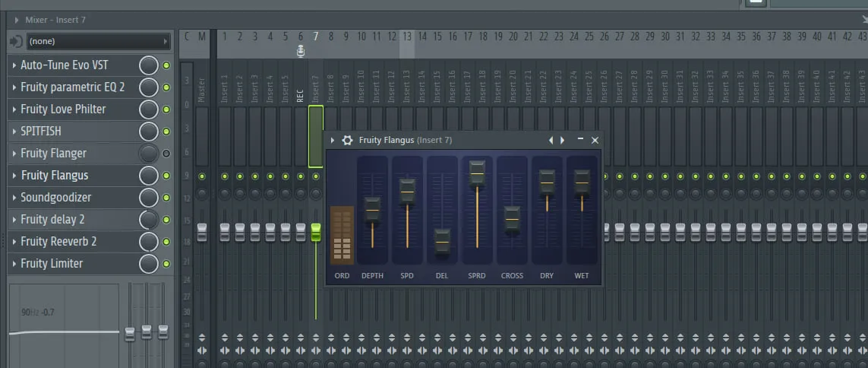Select mixer track 22 header
The height and width of the screenshot is (368, 868).
544,36
